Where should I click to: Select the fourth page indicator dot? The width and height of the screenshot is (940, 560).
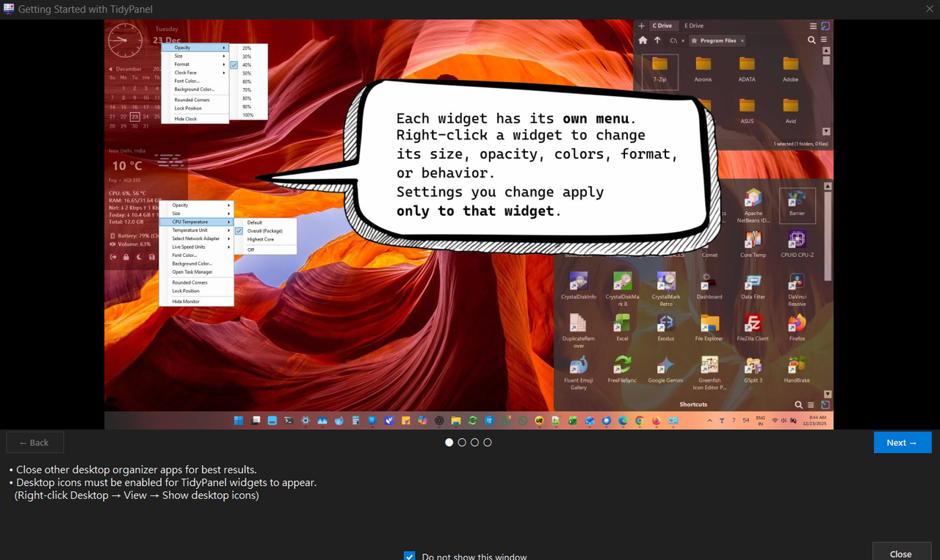pos(488,443)
